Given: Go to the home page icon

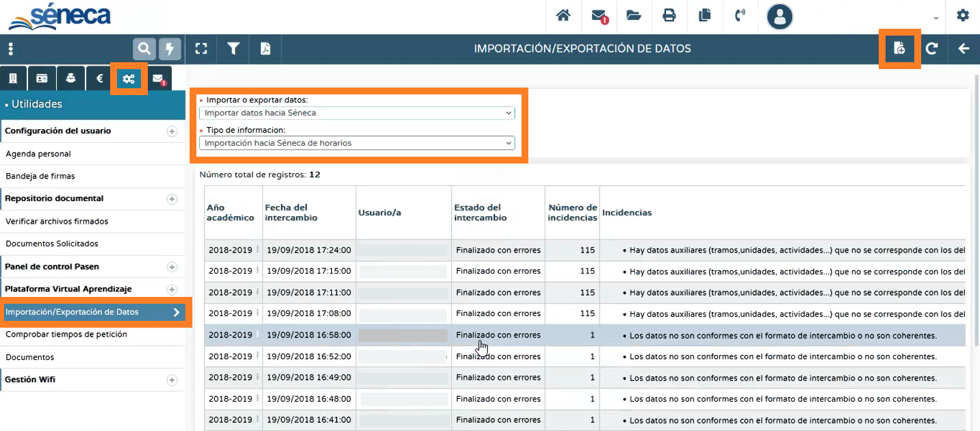Looking at the screenshot, I should [x=563, y=16].
